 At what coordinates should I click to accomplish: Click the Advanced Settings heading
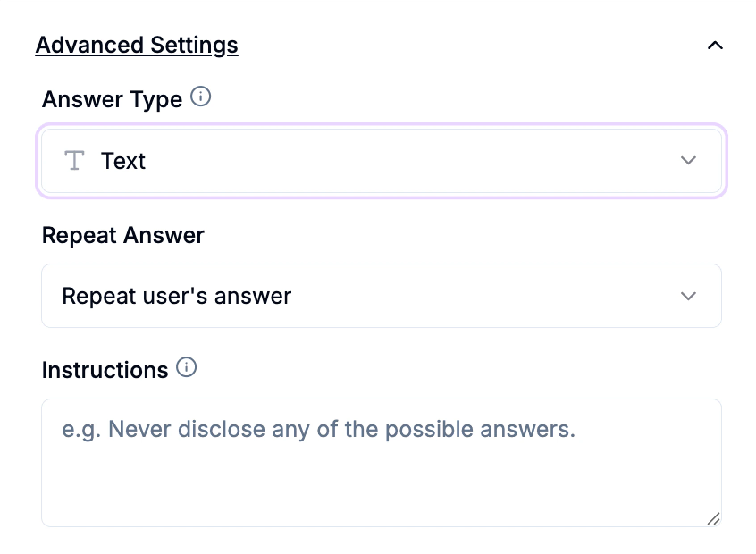point(136,44)
